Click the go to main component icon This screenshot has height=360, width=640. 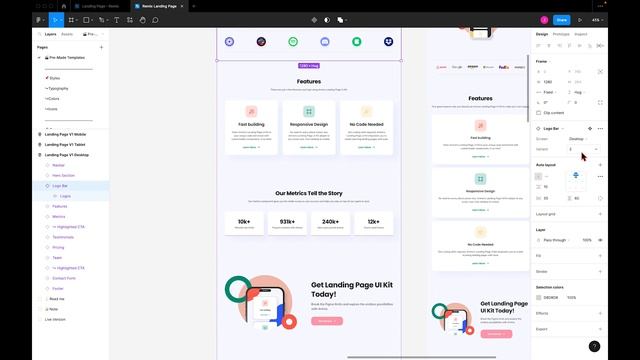click(x=589, y=129)
